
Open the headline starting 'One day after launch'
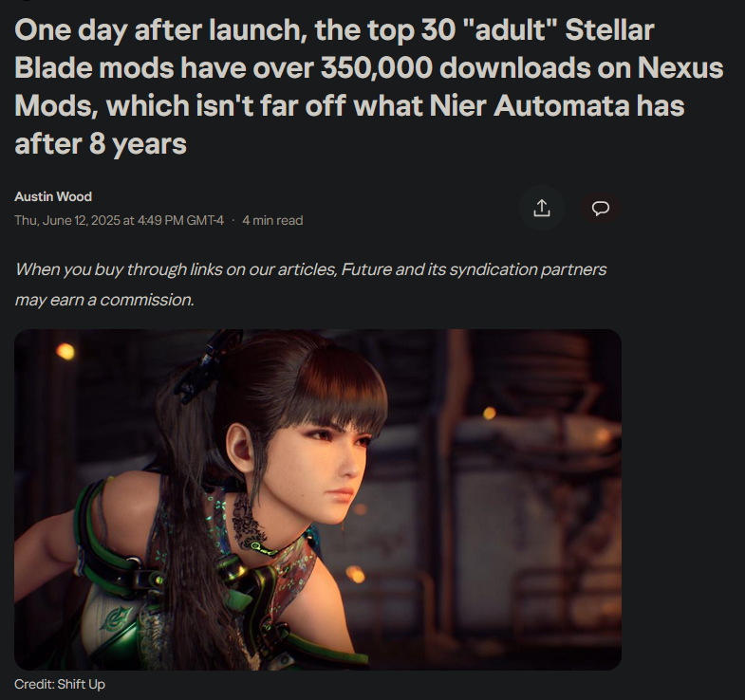(368, 86)
